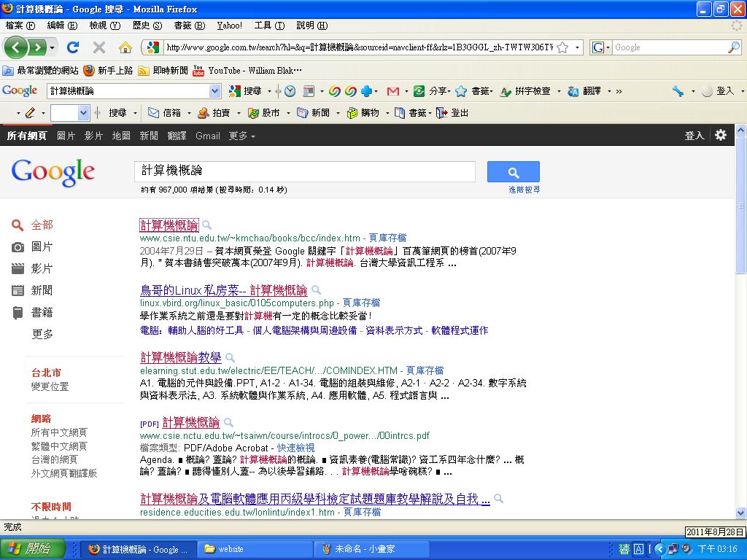
Task: Open the gear options icon in black bar
Action: [721, 135]
